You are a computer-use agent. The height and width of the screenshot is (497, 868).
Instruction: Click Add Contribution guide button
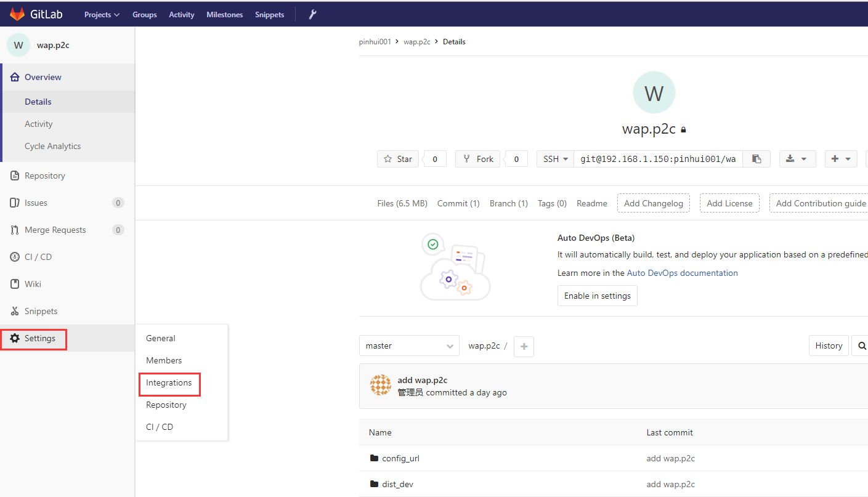pos(819,203)
